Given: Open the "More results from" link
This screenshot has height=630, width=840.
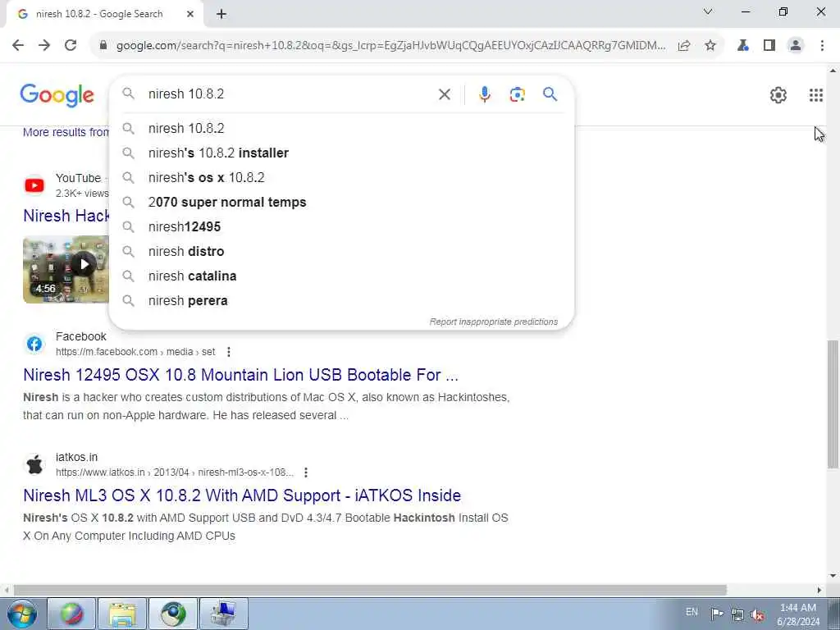Looking at the screenshot, I should pos(66,132).
